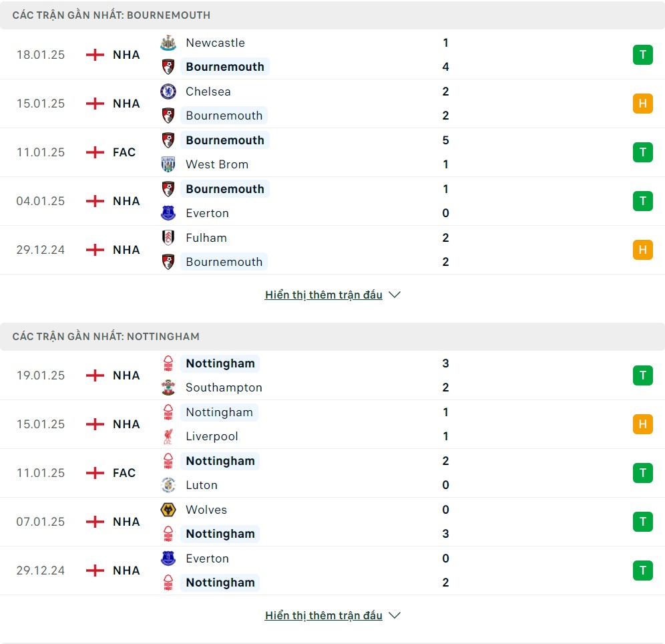Expand more Bournemouth matches link
Viewport: 665px width, 644px height.
coord(324,295)
